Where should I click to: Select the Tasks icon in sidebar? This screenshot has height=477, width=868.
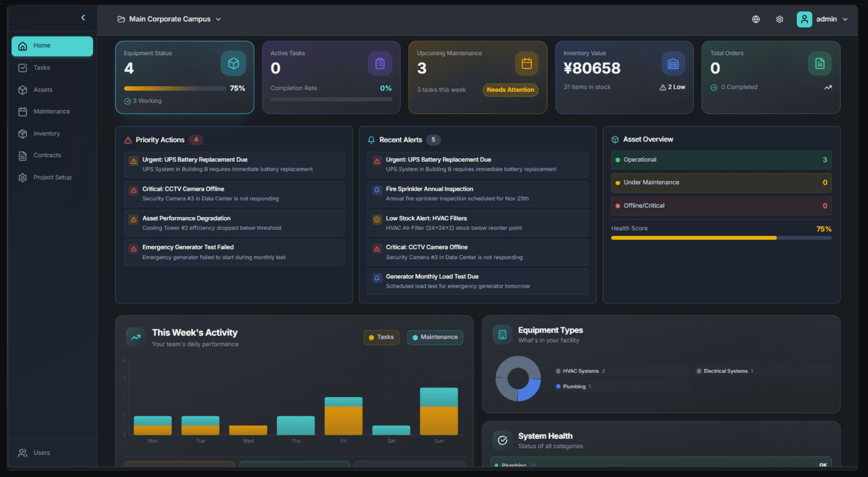(x=23, y=68)
